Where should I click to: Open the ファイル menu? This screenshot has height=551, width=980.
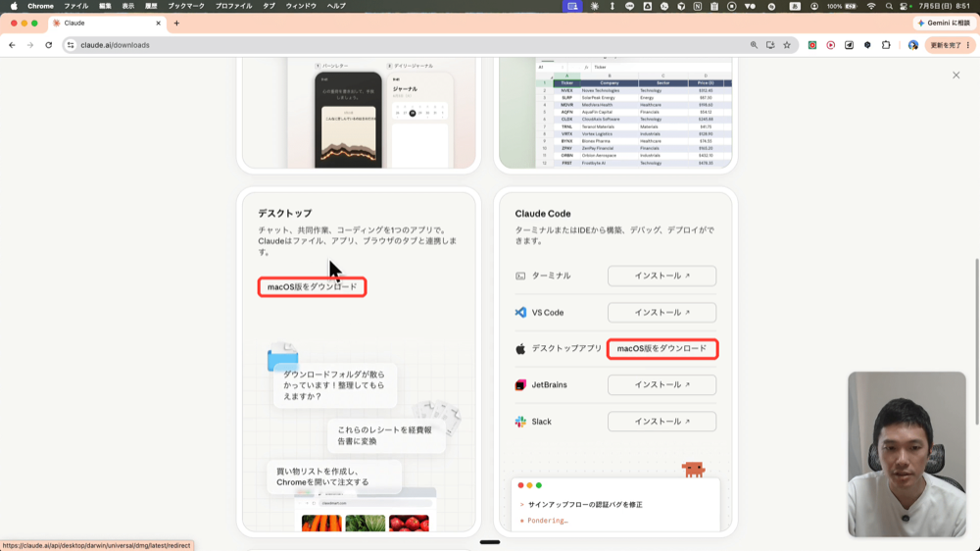tap(76, 6)
